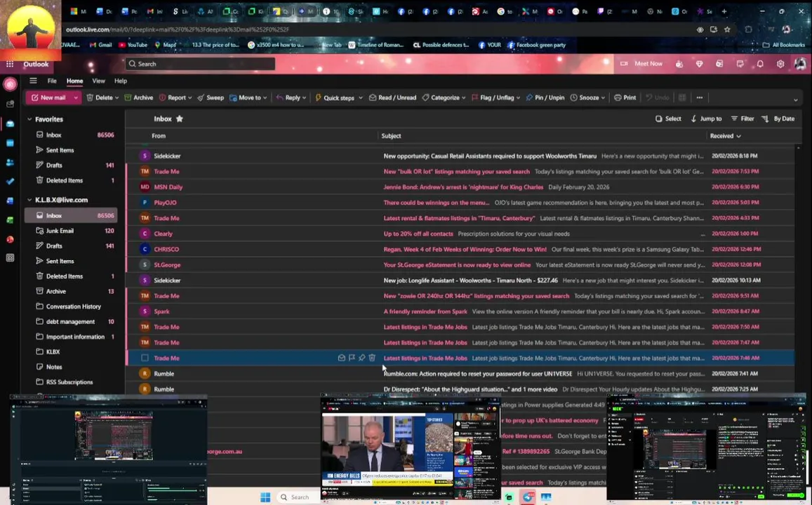Open Excel app in left rail
Viewport: 812px width, 505px height.
[x=10, y=220]
